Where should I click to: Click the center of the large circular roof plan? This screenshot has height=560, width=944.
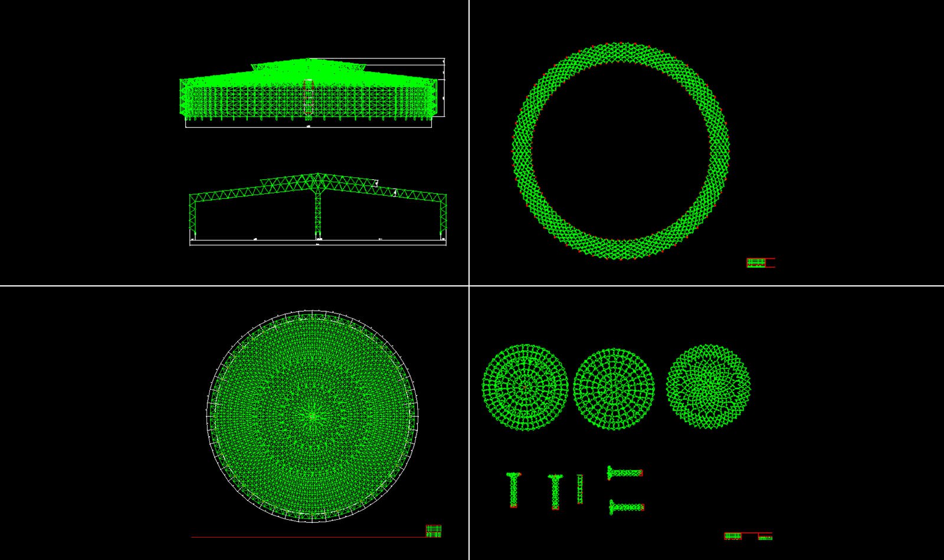pos(312,416)
